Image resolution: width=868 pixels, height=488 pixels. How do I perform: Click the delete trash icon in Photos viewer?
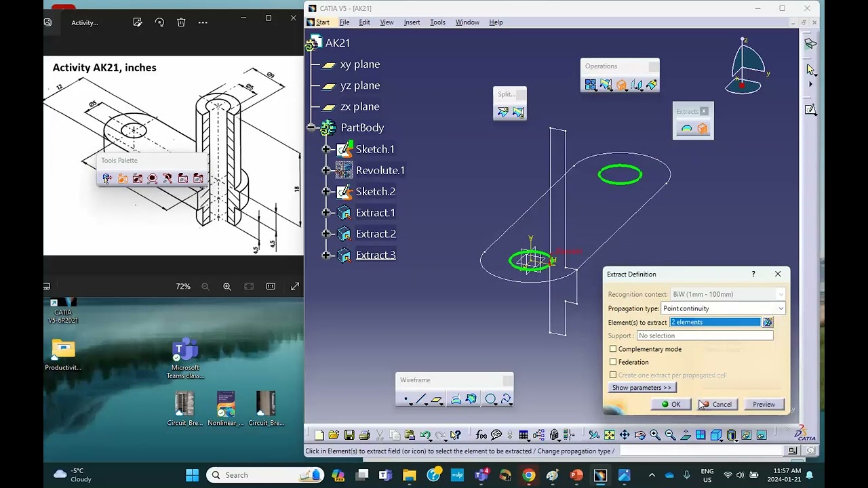[x=181, y=22]
